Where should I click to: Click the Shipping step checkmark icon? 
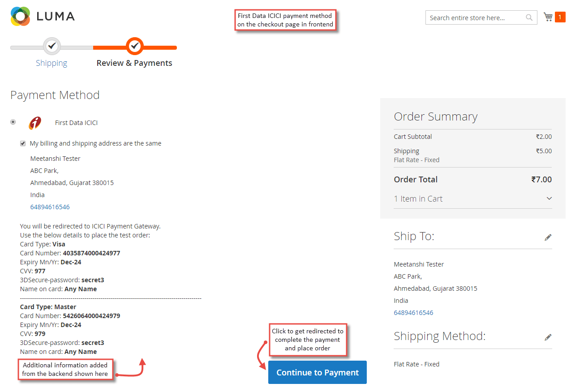[x=52, y=46]
